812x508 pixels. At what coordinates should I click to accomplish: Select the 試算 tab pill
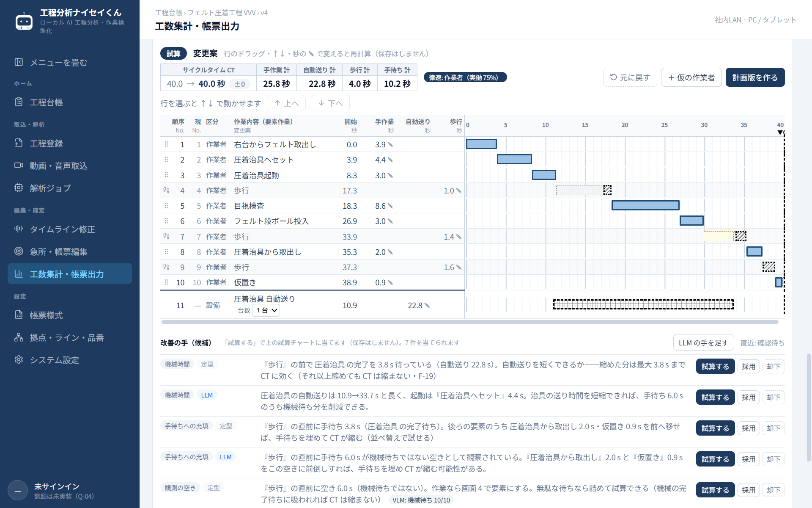pos(173,53)
